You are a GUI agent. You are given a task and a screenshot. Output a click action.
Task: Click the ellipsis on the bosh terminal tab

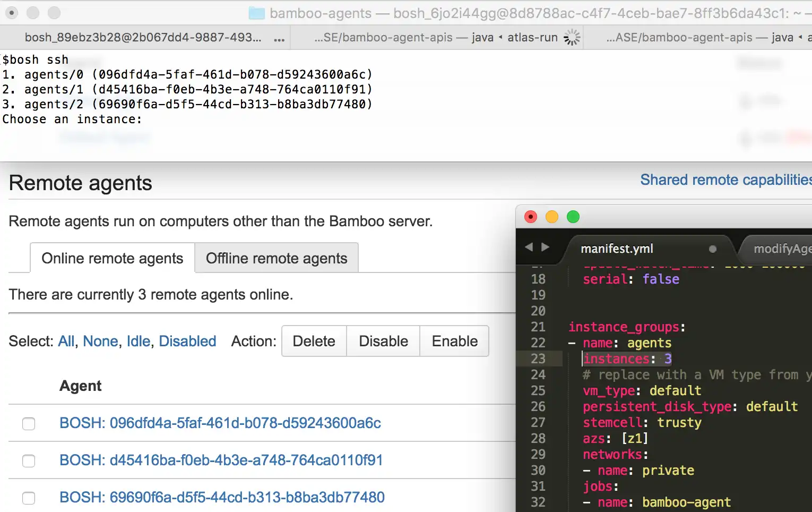(279, 38)
